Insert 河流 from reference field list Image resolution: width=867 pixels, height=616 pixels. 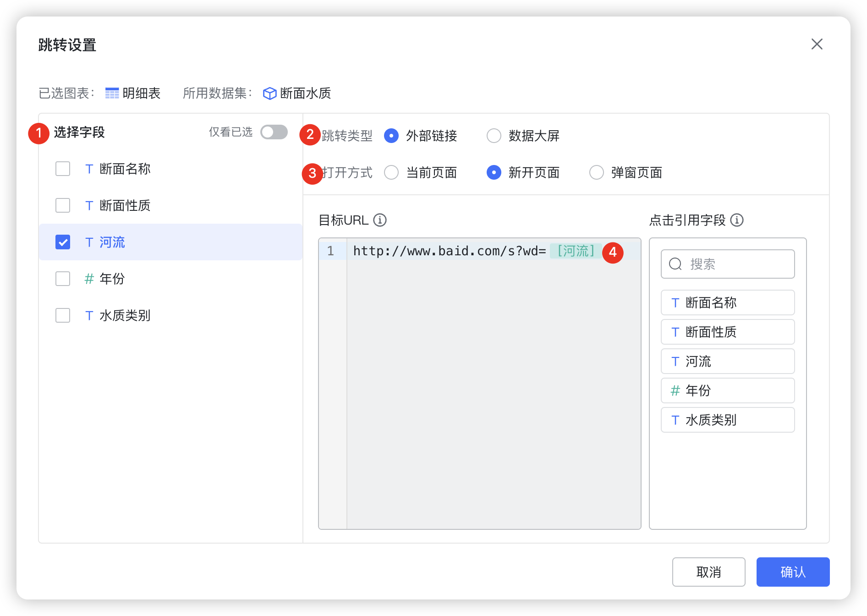tap(728, 361)
